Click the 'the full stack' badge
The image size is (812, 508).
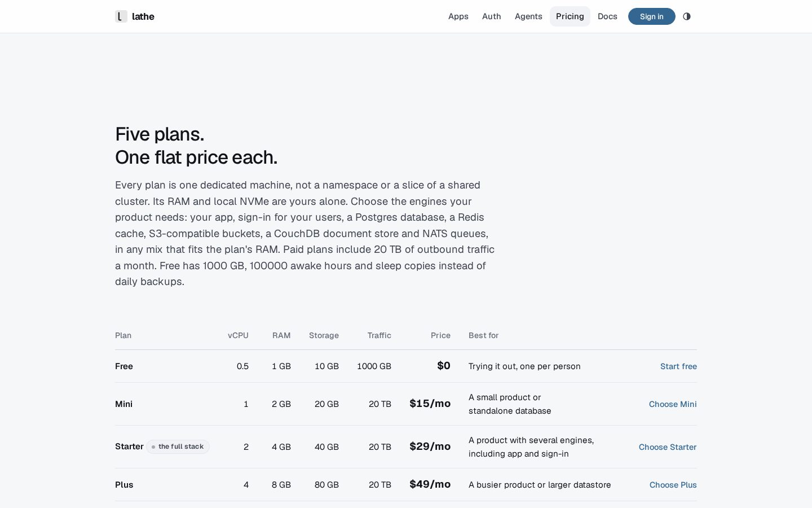click(178, 446)
